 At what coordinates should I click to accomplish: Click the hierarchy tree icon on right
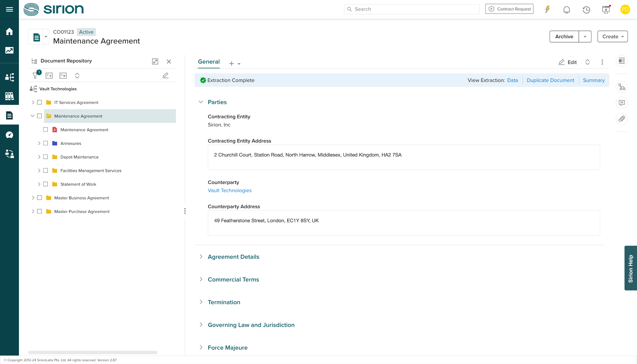pos(622,87)
